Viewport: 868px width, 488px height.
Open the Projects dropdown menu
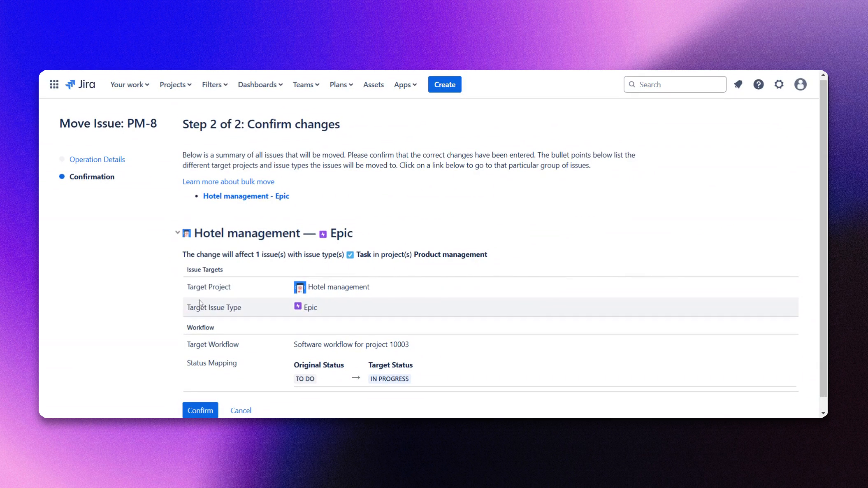point(175,84)
